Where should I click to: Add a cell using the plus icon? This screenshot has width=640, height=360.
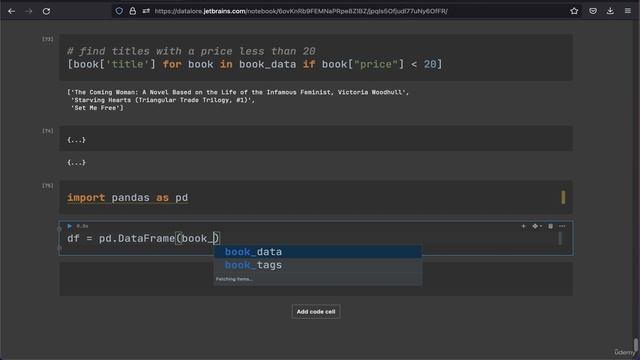point(523,226)
